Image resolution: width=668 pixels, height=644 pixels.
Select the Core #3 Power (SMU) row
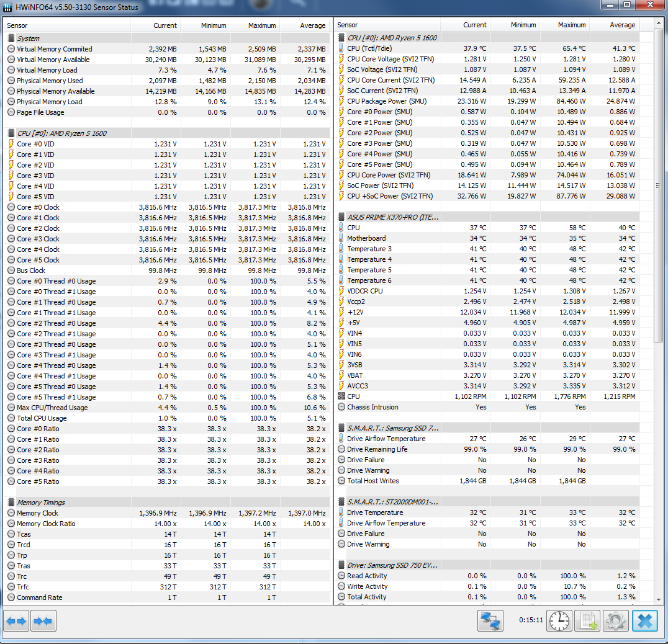pos(487,143)
